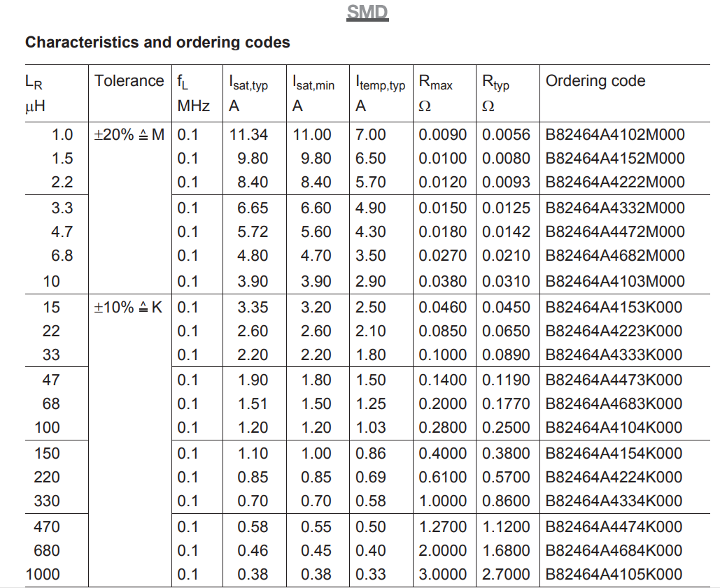
Task: Click the Tolerance column header
Action: point(129,81)
